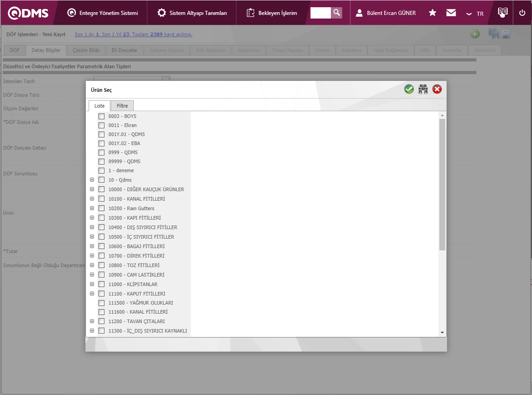Open the Bekleyen İşlerim menu

point(272,13)
